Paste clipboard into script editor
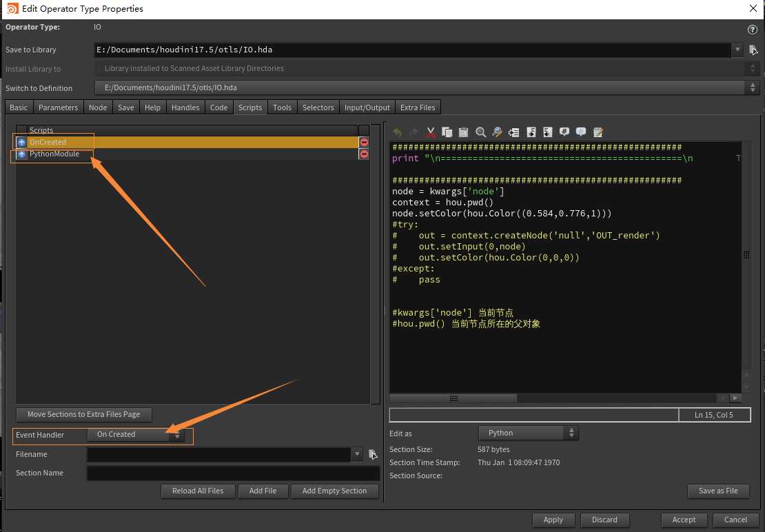Viewport: 765px width, 532px height. tap(464, 132)
